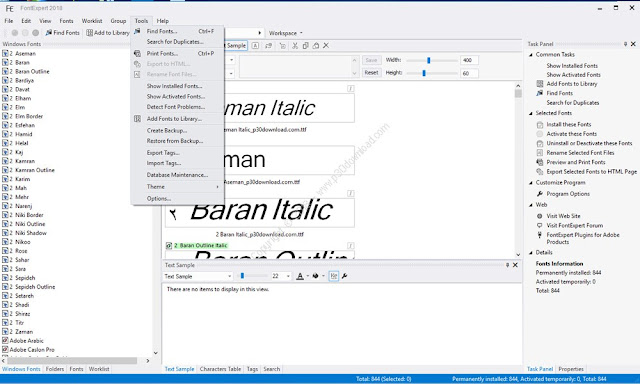Click the Visit FontExpert Forum link
The image size is (640, 384).
coord(575,225)
